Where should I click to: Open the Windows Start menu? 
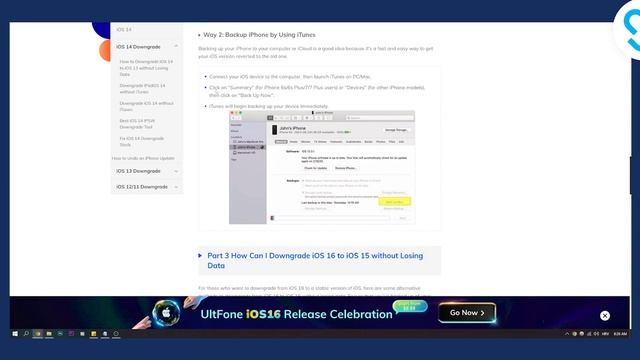click(15, 334)
